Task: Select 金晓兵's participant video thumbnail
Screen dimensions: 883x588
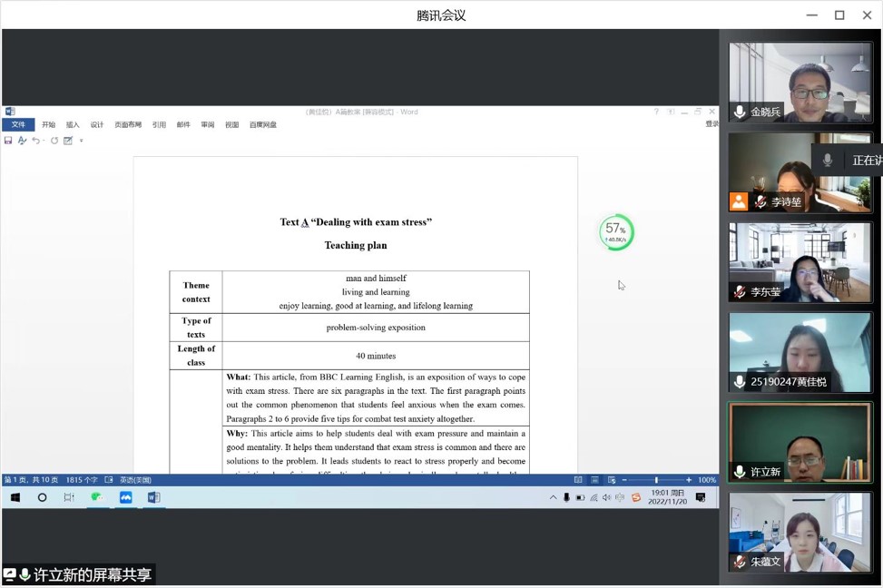Action: pos(800,82)
